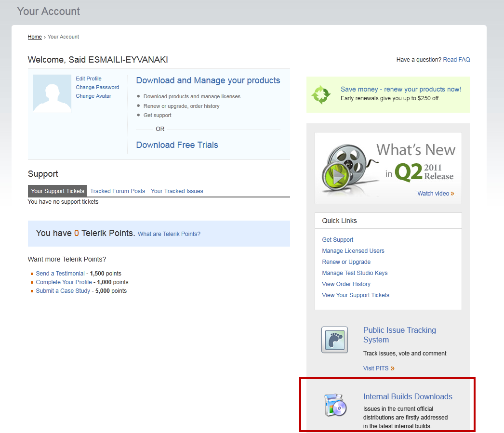Open Manage Test Studio Keys link

point(355,273)
